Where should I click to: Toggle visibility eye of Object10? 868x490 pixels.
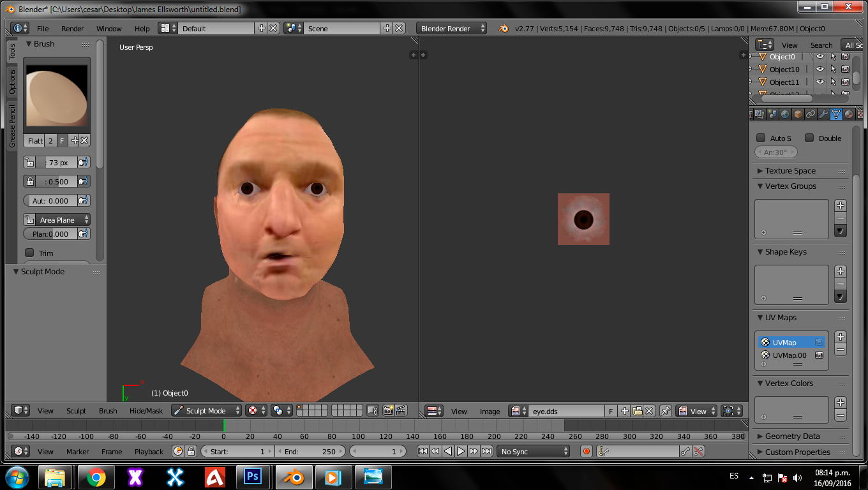[820, 69]
